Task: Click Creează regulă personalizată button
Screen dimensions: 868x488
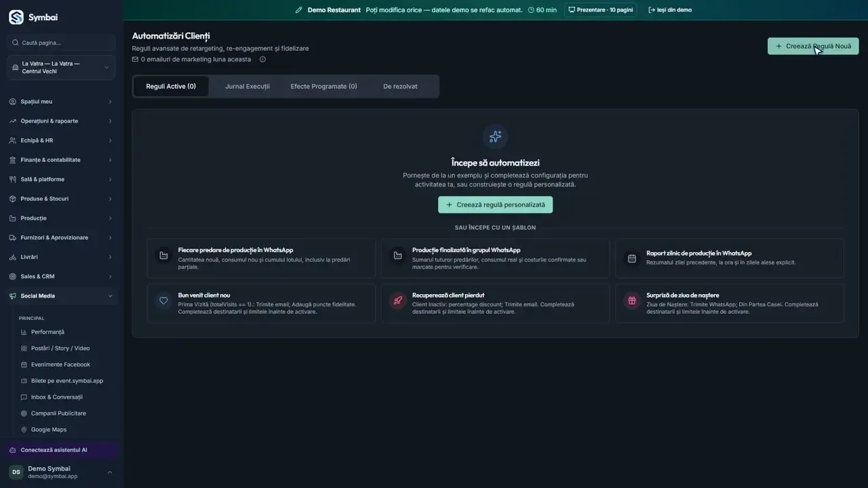Action: click(496, 205)
